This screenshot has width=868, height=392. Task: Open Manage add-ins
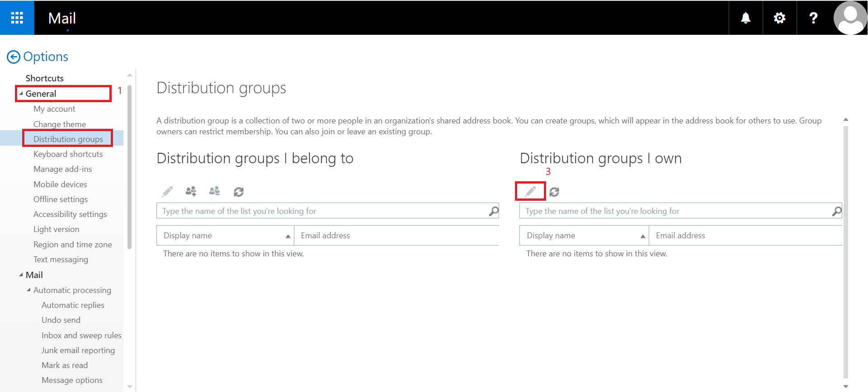click(x=63, y=169)
